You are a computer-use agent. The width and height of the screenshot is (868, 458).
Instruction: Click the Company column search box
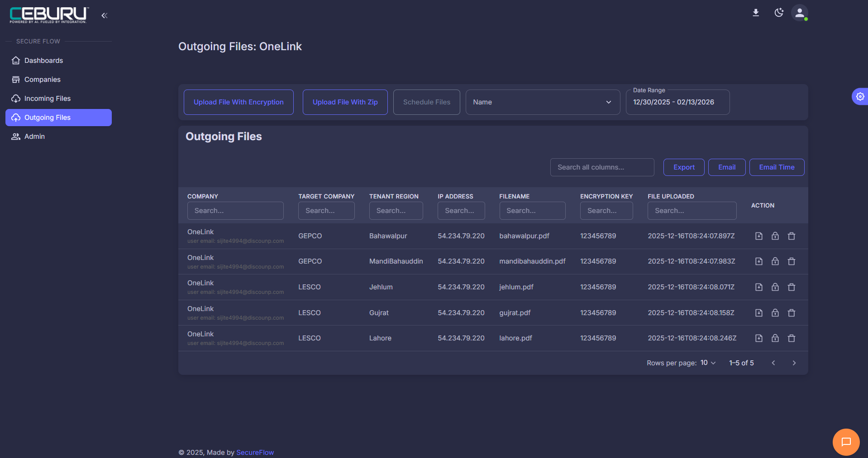click(x=235, y=211)
